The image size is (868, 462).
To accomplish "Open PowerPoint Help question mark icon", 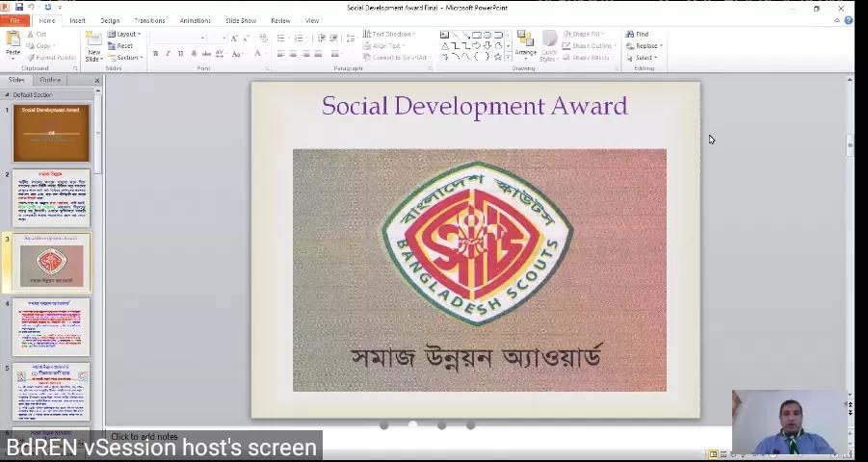I will click(849, 20).
